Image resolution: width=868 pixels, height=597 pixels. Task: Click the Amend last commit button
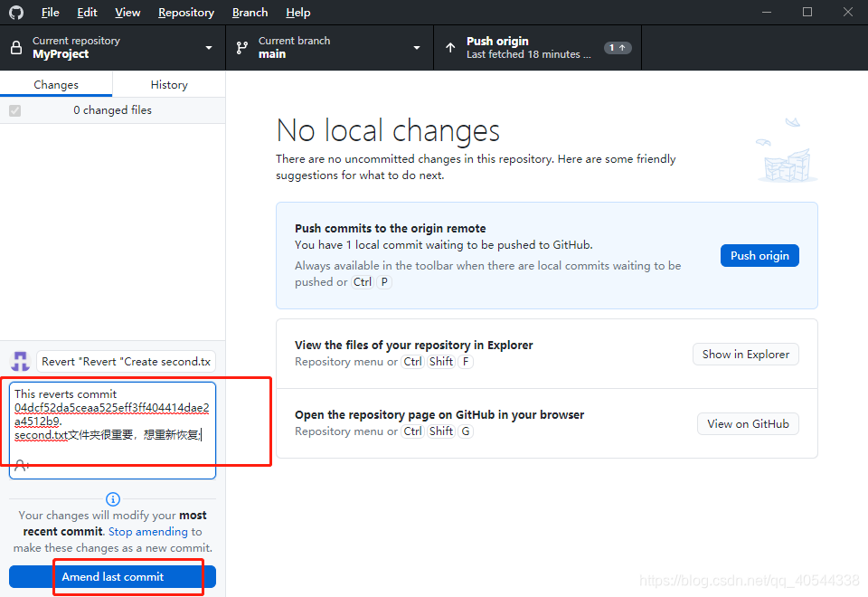pyautogui.click(x=112, y=576)
